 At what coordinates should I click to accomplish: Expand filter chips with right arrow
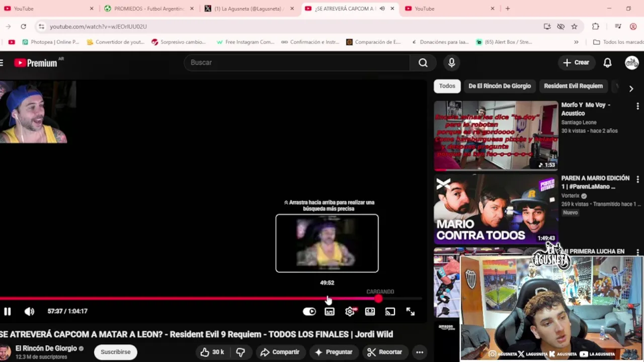click(x=631, y=88)
